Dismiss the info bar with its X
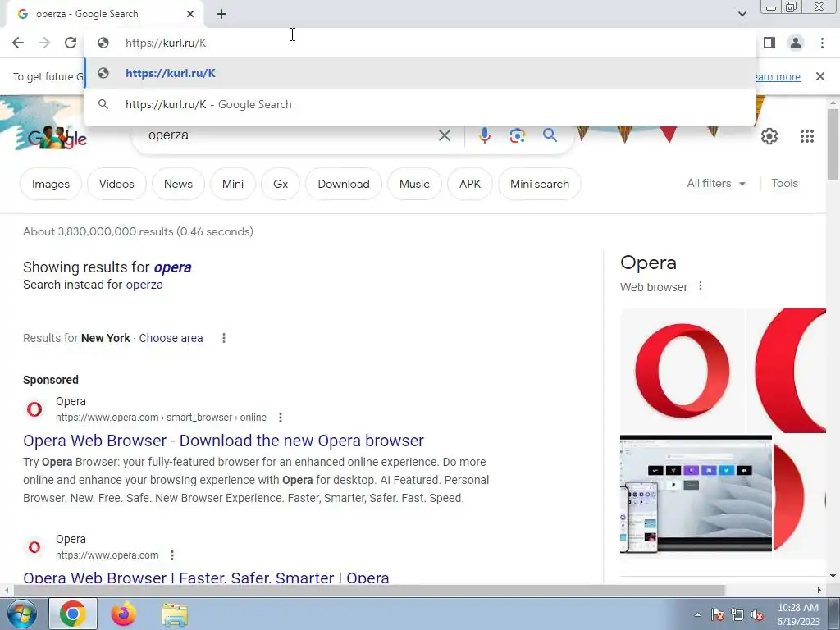 820,76
